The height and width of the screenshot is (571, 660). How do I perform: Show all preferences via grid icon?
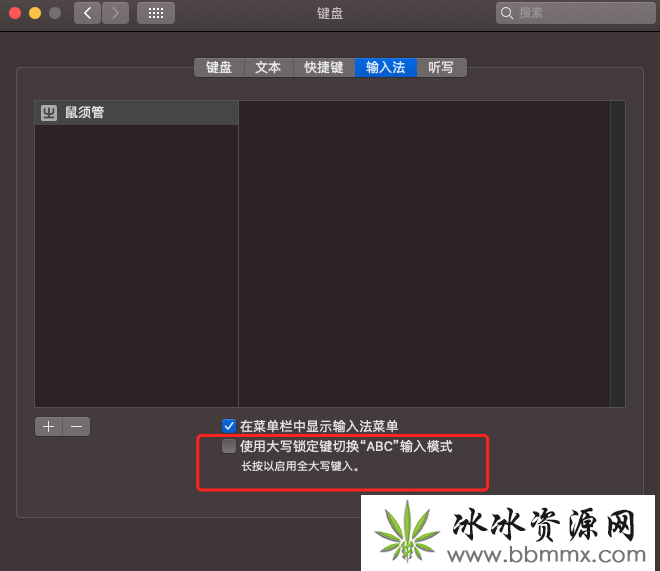click(155, 13)
